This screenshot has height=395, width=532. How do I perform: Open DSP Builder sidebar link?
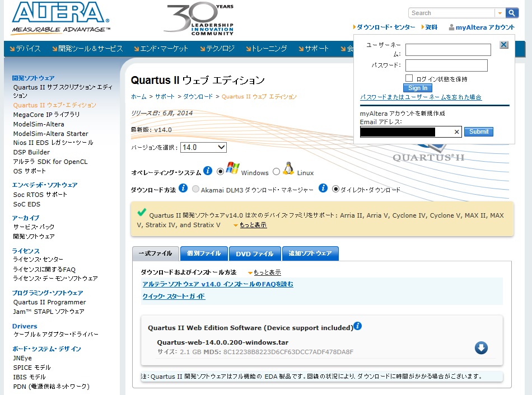(x=31, y=152)
